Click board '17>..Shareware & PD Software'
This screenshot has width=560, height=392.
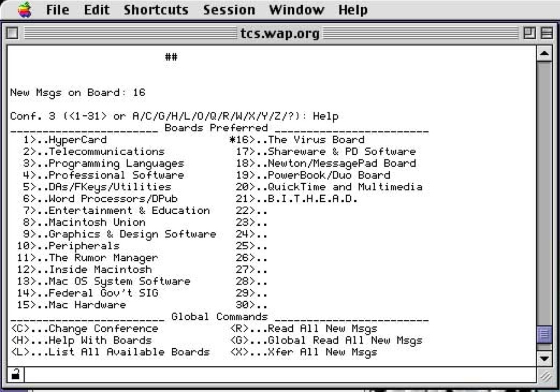coord(326,151)
